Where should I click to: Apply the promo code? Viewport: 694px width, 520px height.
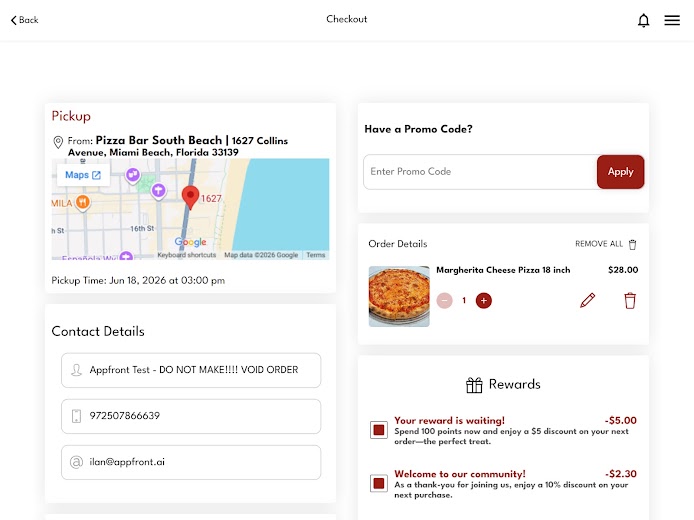(x=620, y=172)
